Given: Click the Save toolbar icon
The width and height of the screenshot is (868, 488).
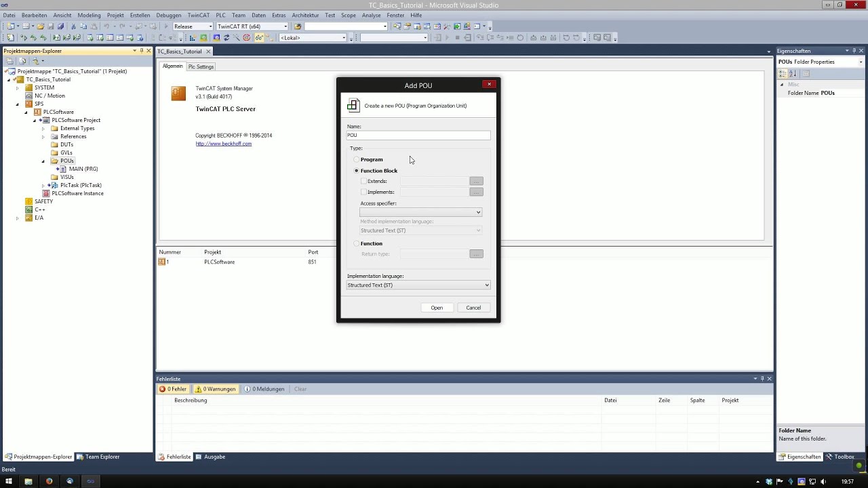Looking at the screenshot, I should pos(51,26).
